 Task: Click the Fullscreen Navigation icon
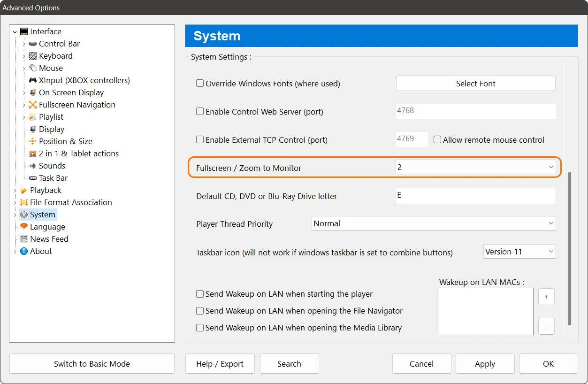[33, 105]
